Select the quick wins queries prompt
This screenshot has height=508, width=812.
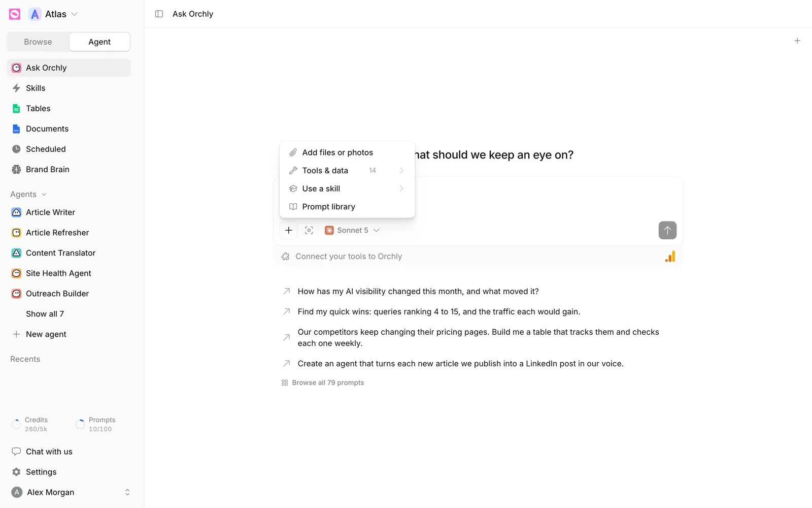pyautogui.click(x=478, y=312)
